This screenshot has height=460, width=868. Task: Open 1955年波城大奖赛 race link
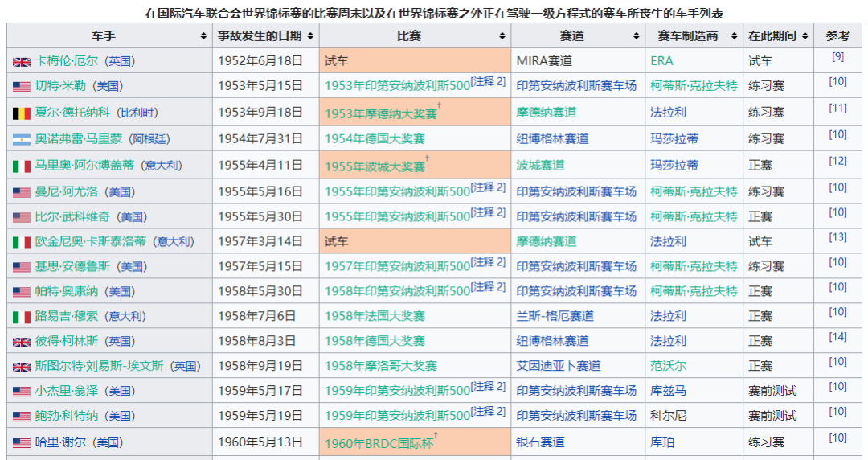point(375,166)
